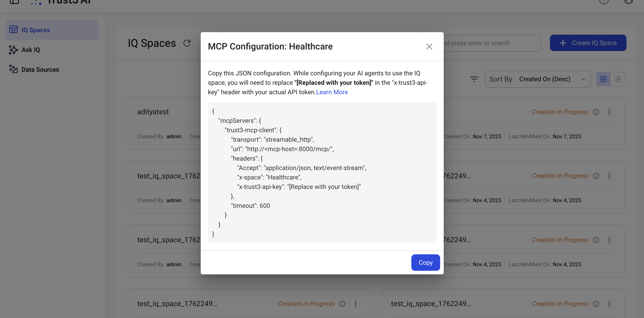Switch to list view
This screenshot has height=318, width=644.
(617, 79)
